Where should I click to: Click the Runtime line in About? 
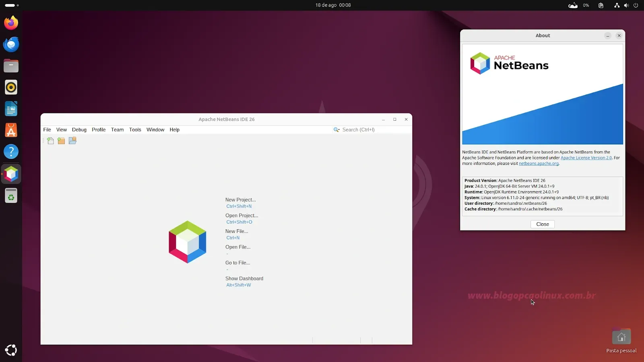click(511, 192)
